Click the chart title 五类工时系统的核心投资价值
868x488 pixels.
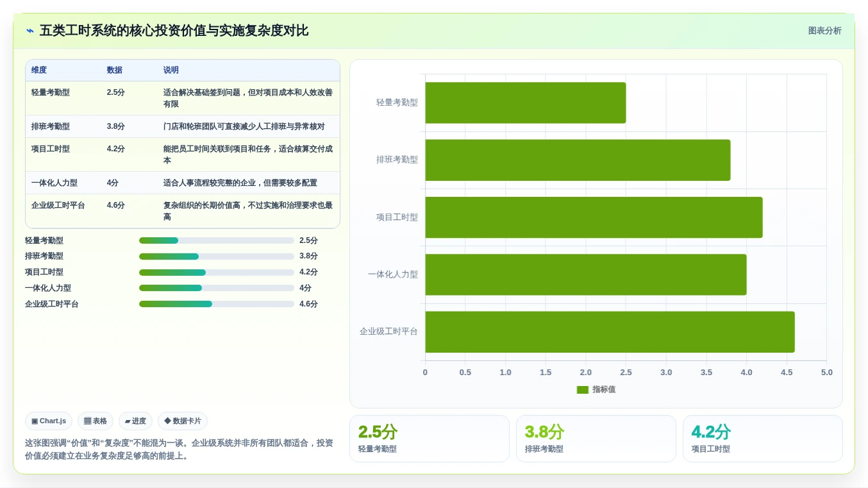tap(174, 31)
